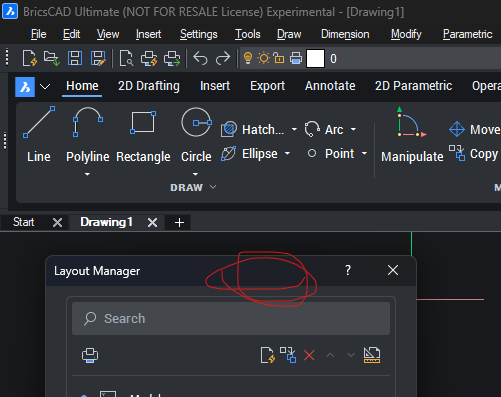This screenshot has height=397, width=501.
Task: Toggle layer lock padlock icon
Action: [x=279, y=58]
